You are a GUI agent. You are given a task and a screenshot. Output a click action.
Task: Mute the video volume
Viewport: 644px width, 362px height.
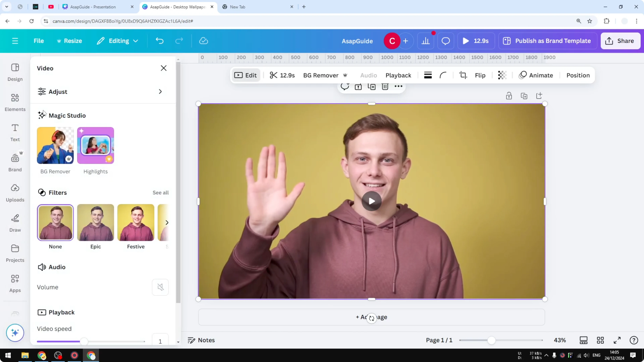click(160, 287)
